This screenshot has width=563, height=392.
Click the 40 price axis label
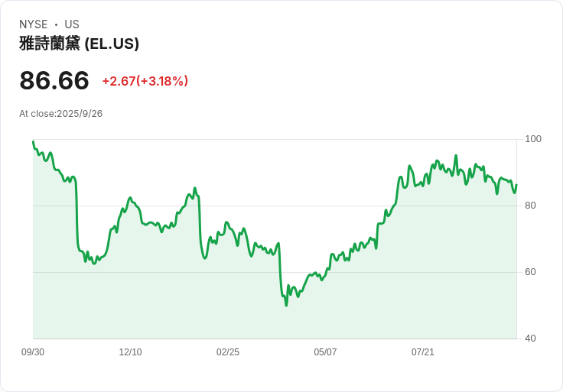pos(530,339)
